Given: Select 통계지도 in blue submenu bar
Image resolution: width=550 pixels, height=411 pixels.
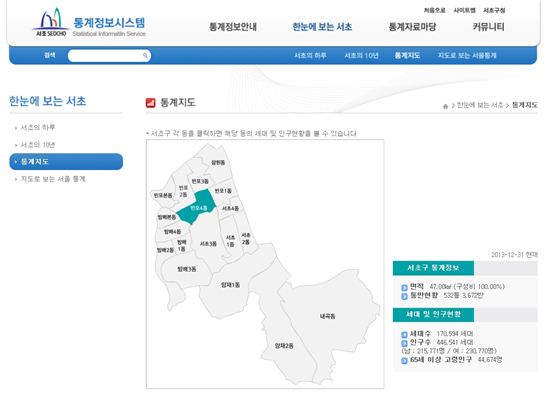Looking at the screenshot, I should coord(407,55).
